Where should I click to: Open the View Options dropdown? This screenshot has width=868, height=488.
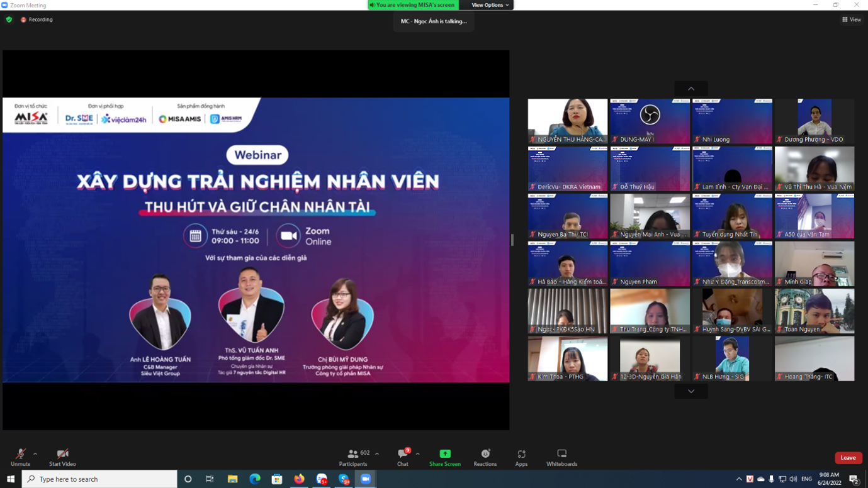click(490, 5)
